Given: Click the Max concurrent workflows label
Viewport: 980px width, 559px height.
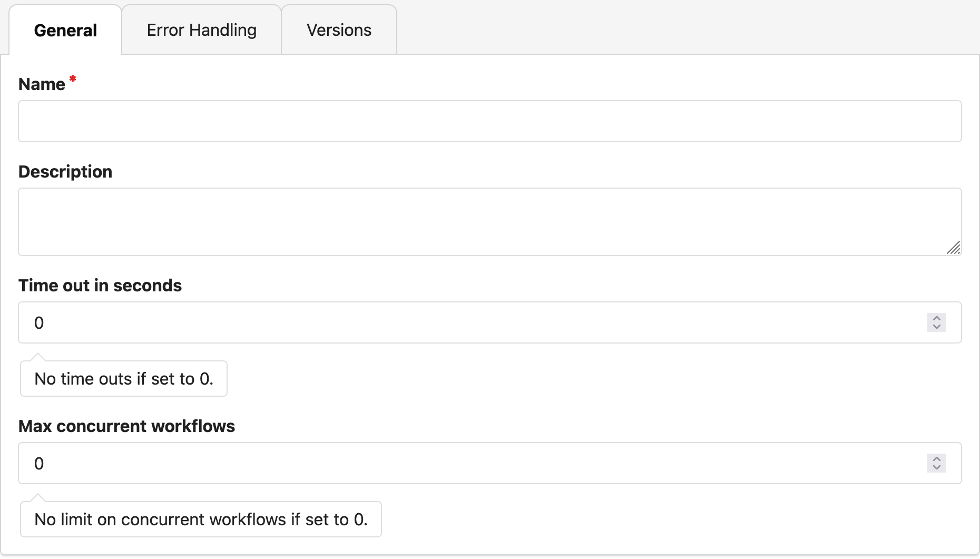Looking at the screenshot, I should 126,426.
